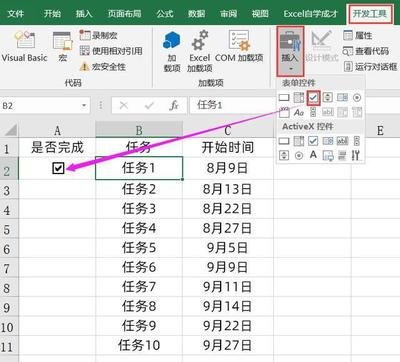Open Excel 加载项 add-ins manager
The width and height of the screenshot is (400, 362).
(x=200, y=51)
